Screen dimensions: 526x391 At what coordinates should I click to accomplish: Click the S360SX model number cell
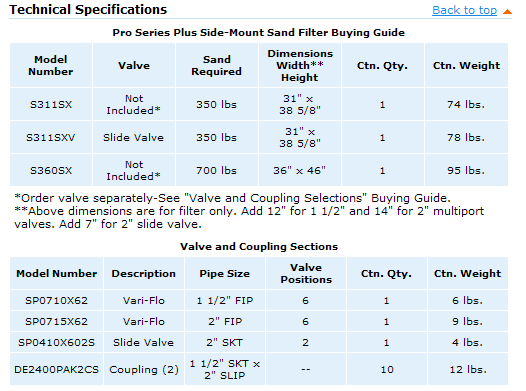tap(51, 170)
